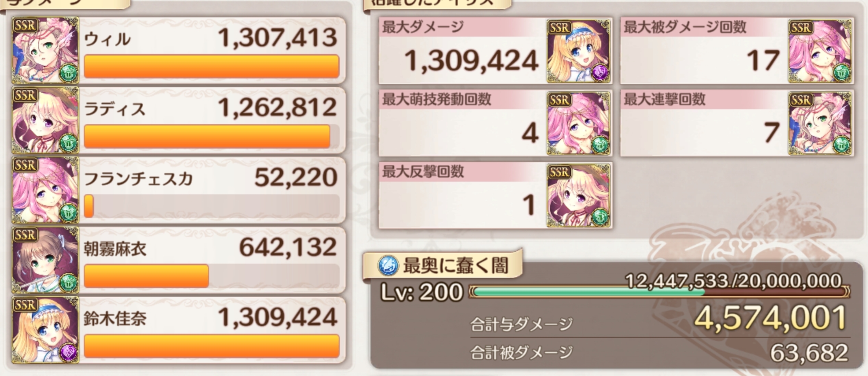Click the purple attribute badge on 鈴木佳奈's portrait
This screenshot has height=376, width=868.
68,352
